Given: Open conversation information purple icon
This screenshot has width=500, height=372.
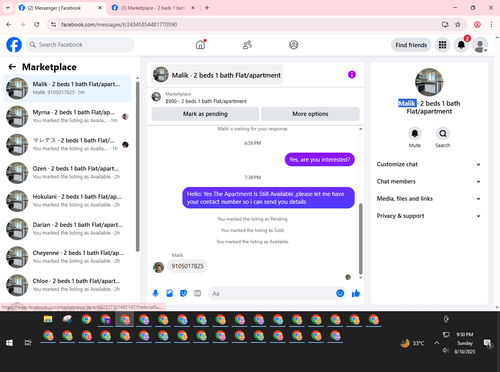Looking at the screenshot, I should coord(352,75).
